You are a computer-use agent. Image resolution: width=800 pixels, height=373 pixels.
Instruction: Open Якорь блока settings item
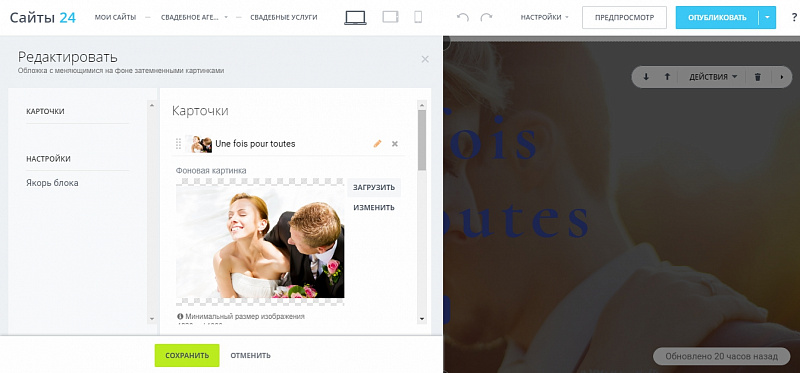point(52,183)
